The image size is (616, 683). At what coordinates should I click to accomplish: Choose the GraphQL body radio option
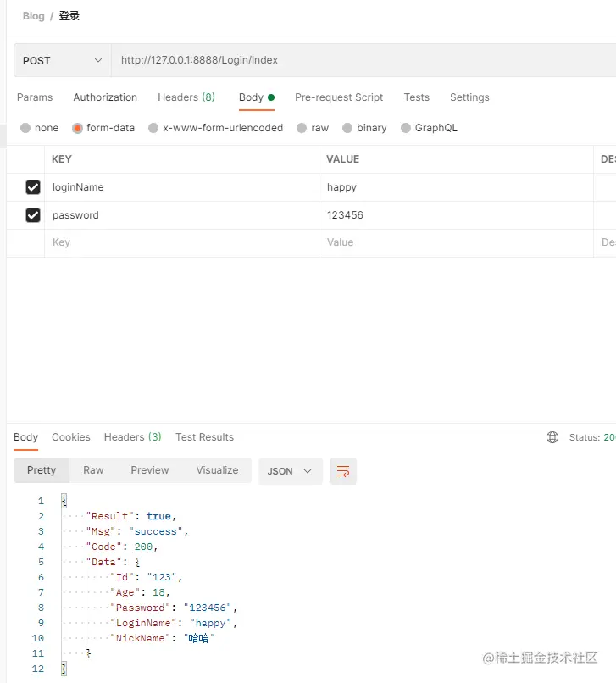(x=406, y=128)
